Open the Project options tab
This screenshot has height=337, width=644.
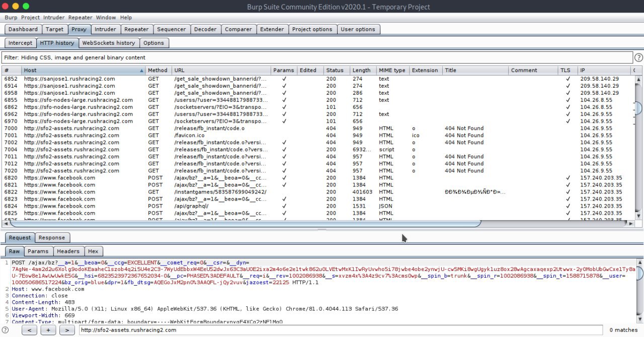pyautogui.click(x=312, y=29)
